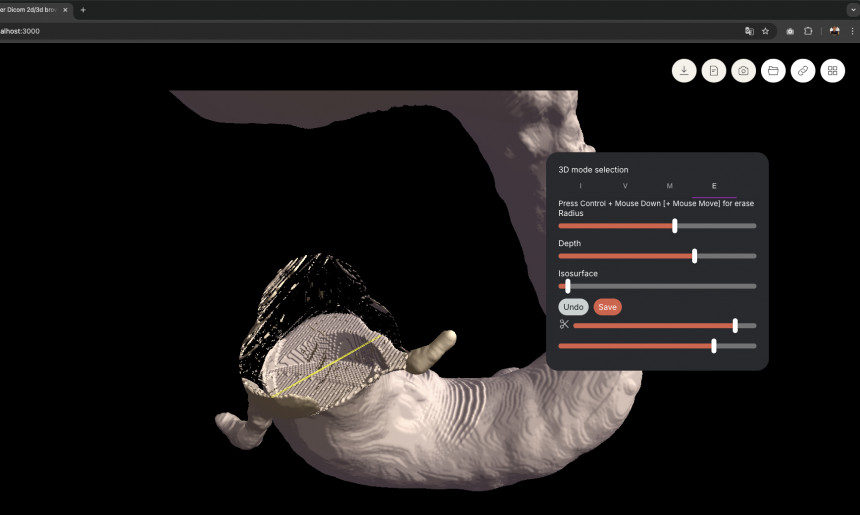Close the Dicom 2d/3d browser tab
This screenshot has width=860, height=515.
click(x=65, y=10)
